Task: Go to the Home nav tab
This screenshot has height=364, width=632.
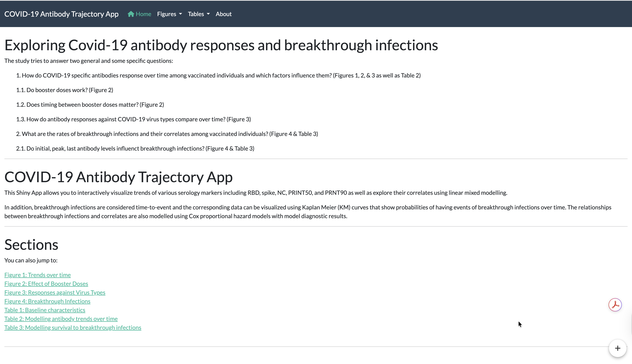Action: coord(143,14)
